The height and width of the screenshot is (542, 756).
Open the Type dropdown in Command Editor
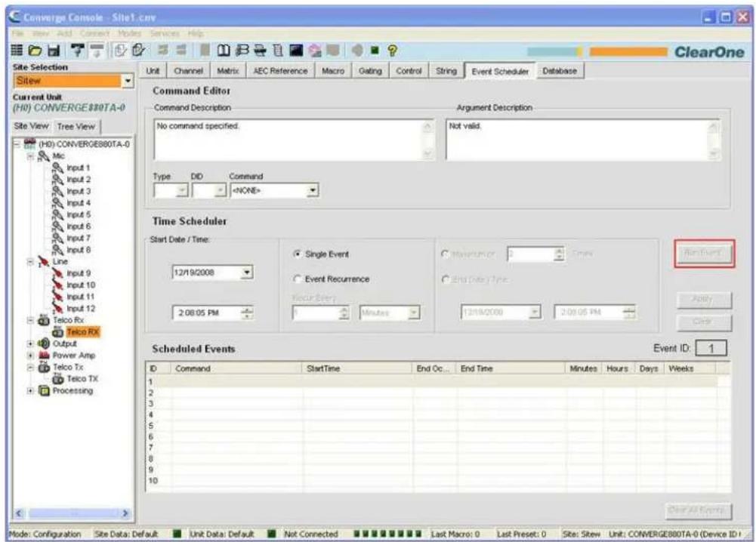tap(182, 190)
